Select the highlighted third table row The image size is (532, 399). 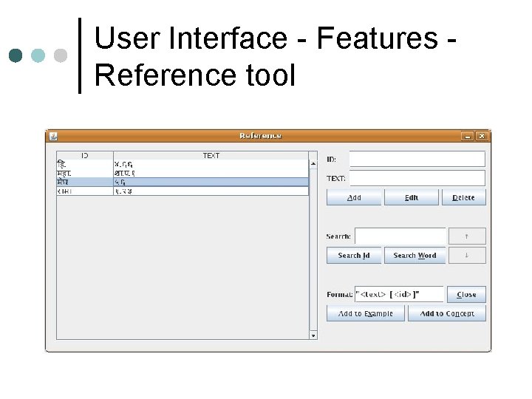pos(183,183)
